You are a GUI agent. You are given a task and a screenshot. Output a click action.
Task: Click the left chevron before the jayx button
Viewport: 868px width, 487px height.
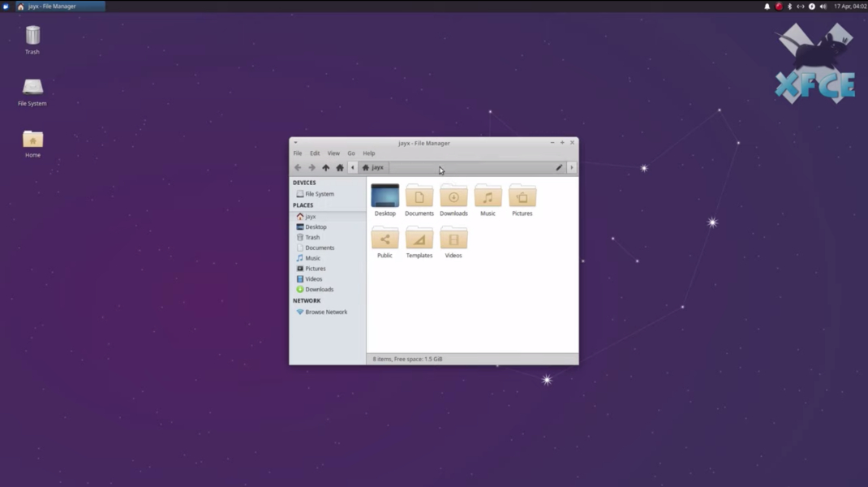click(353, 167)
